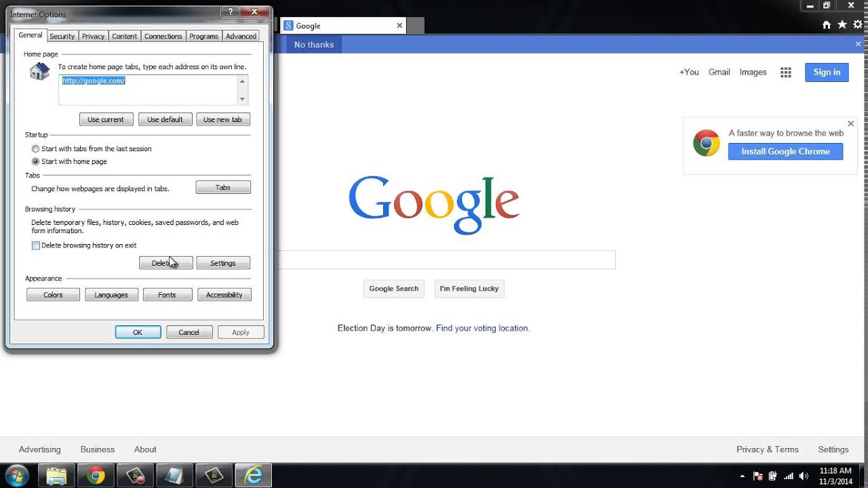Open the +You link

[x=689, y=72]
